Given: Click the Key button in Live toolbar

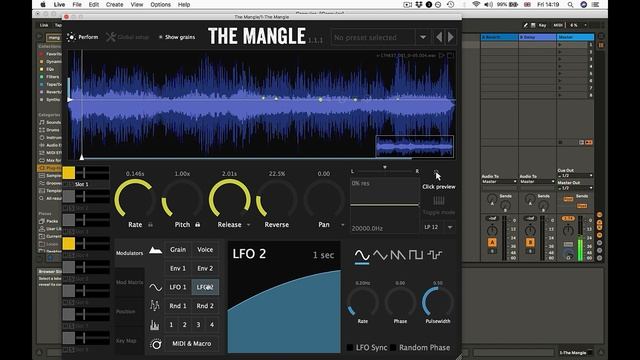Looking at the screenshot, I should click(542, 25).
